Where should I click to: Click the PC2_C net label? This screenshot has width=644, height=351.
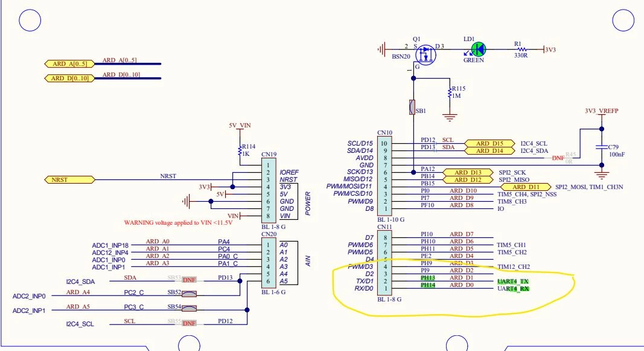(x=134, y=292)
